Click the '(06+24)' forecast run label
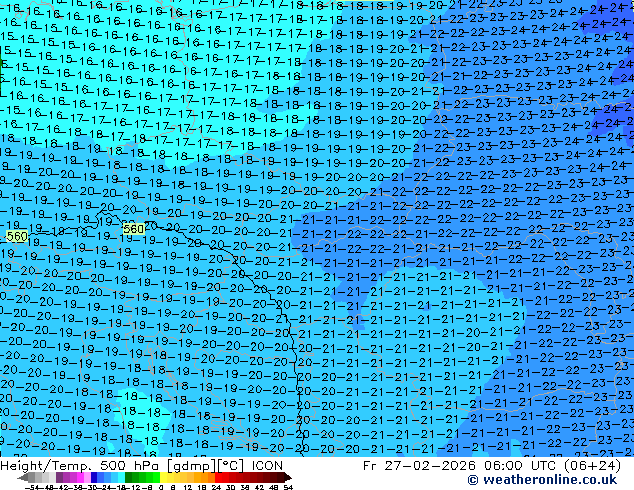Viewport: 634px width, 490px height. (x=592, y=466)
